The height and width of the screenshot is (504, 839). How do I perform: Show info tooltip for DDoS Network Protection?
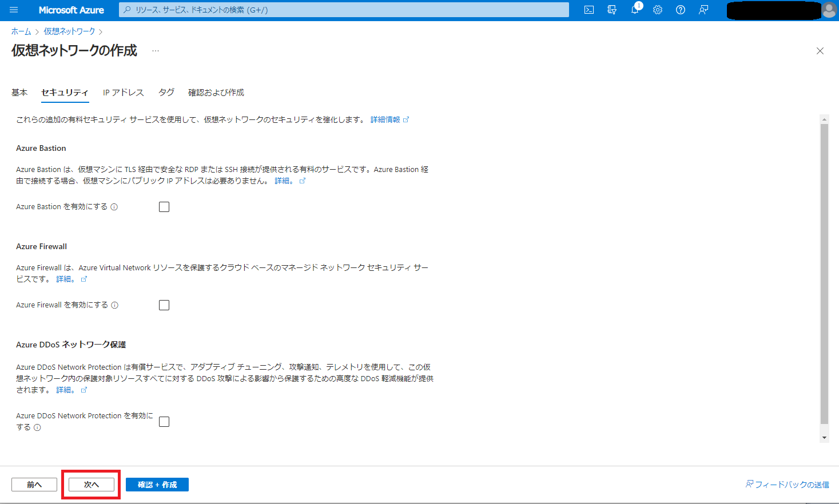37,427
